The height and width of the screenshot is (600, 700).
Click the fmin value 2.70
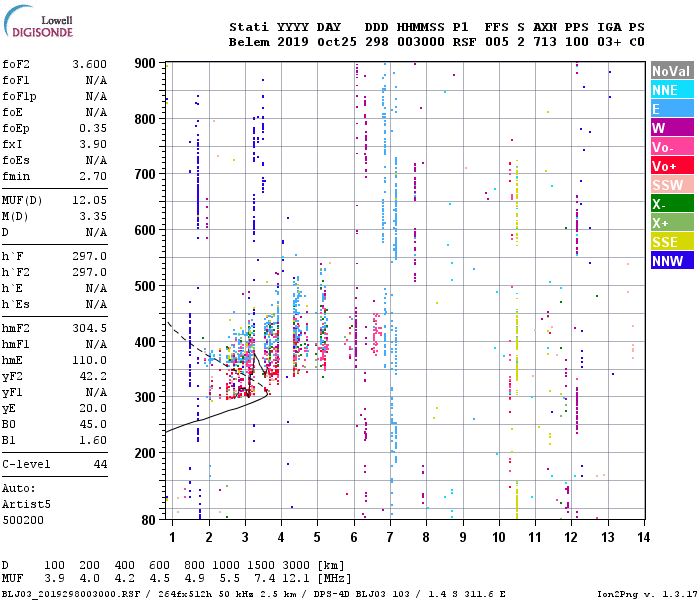[x=93, y=176]
